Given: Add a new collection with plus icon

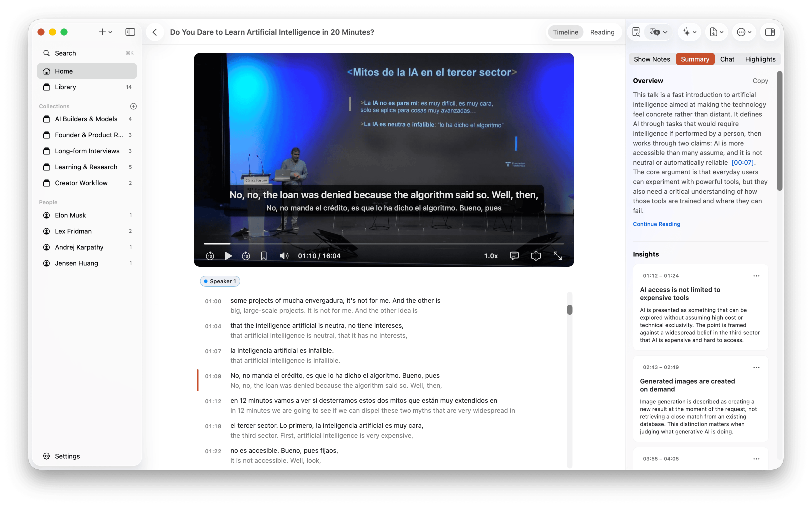Looking at the screenshot, I should (133, 106).
